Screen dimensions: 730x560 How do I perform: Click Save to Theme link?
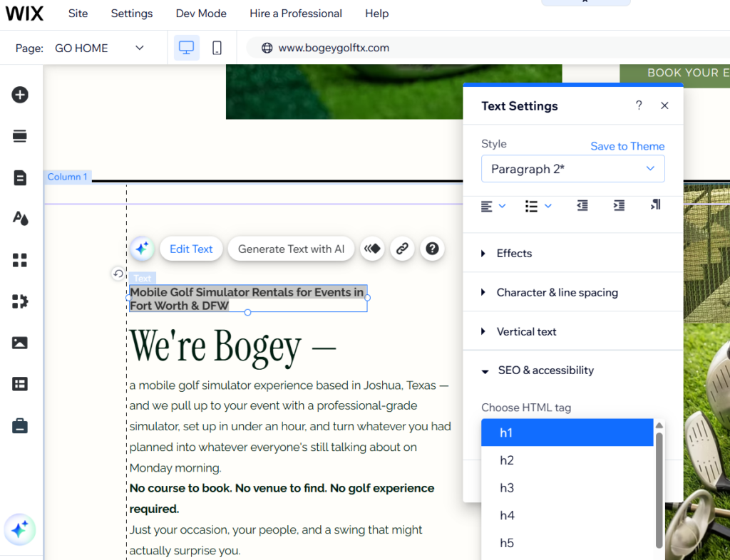click(627, 146)
